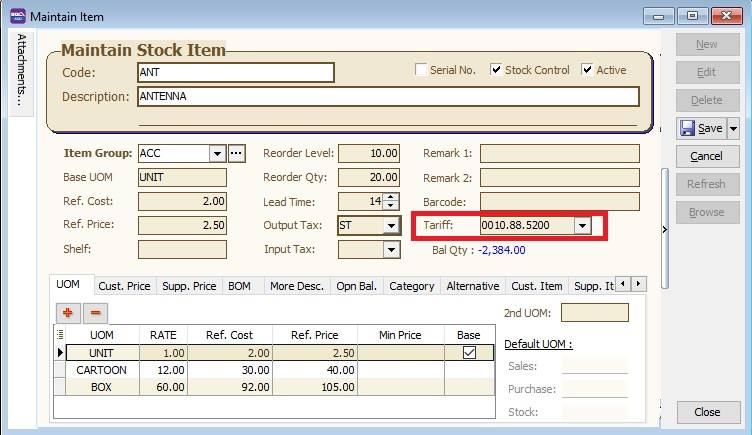Open Item Group lookup ellipsis button
This screenshot has height=435, width=752.
click(x=236, y=153)
